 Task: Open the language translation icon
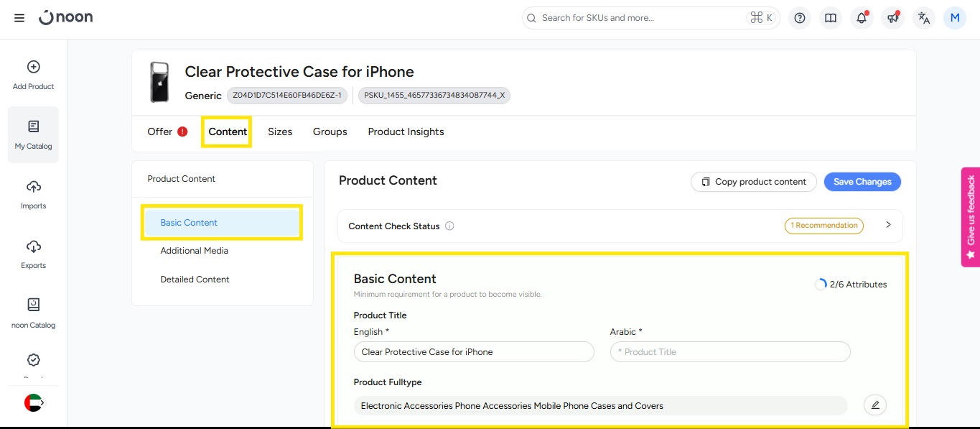923,18
